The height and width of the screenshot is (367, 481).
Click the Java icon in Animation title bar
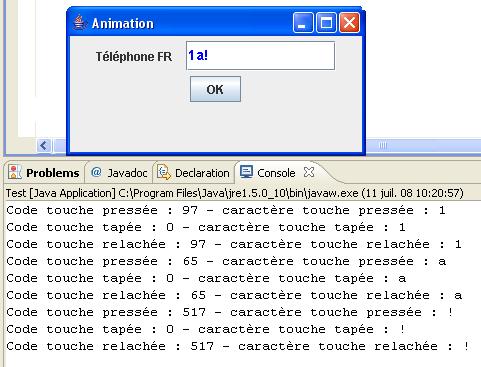coord(79,23)
